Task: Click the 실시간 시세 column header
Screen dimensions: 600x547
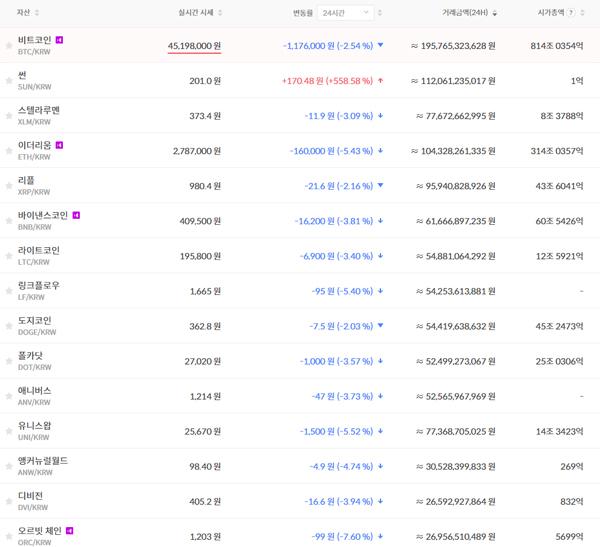Action: click(196, 13)
